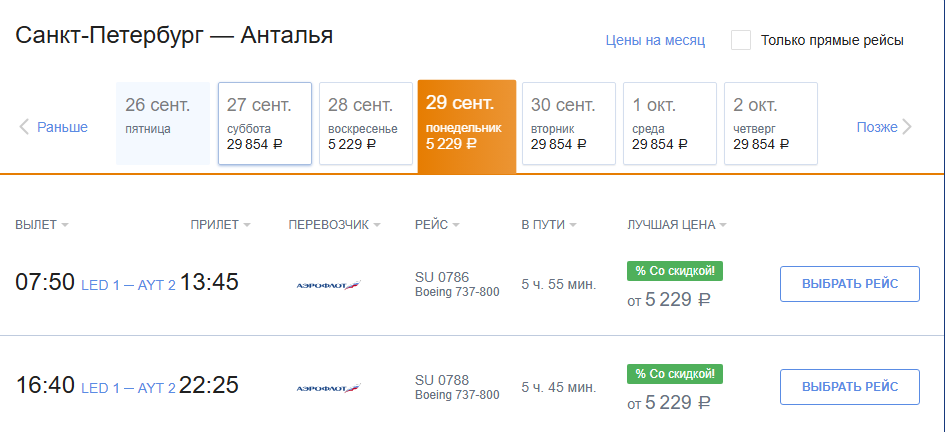Sort flights by arrival time column
The width and height of the screenshot is (945, 432).
(220, 225)
